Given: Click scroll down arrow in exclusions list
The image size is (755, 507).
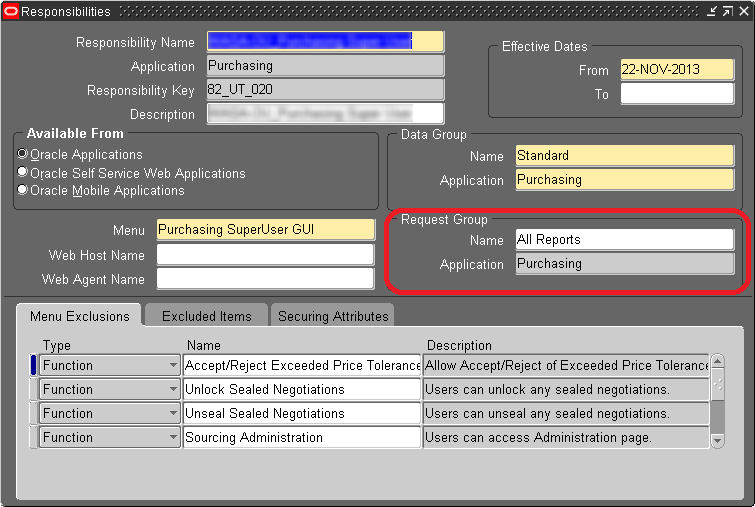Looking at the screenshot, I should coord(717,441).
